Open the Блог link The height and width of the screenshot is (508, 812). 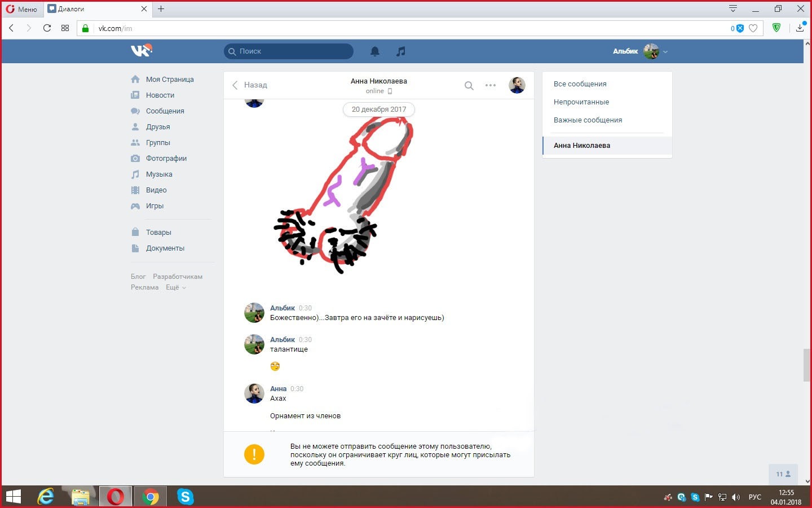point(138,277)
